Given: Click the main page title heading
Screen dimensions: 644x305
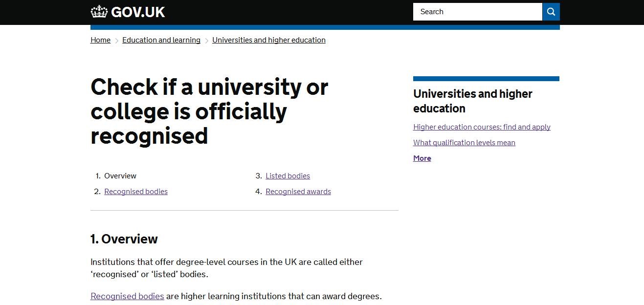Looking at the screenshot, I should point(209,111).
